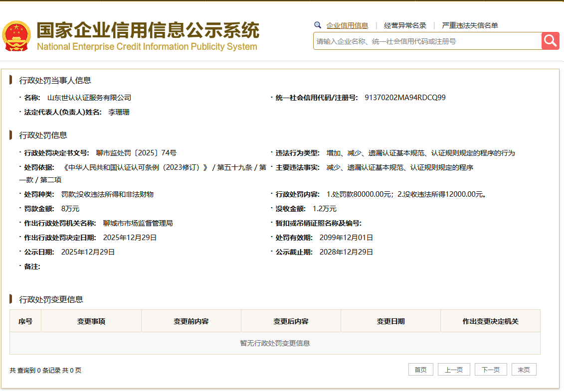The width and height of the screenshot is (564, 392).
Task: Click authority name 聊城市市场监督管理局
Action: click(138, 223)
